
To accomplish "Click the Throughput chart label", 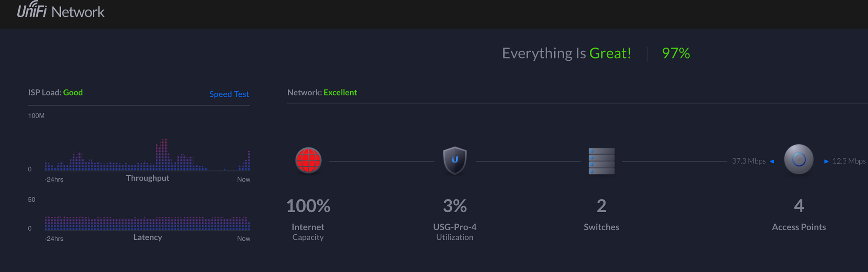I will click(x=148, y=178).
